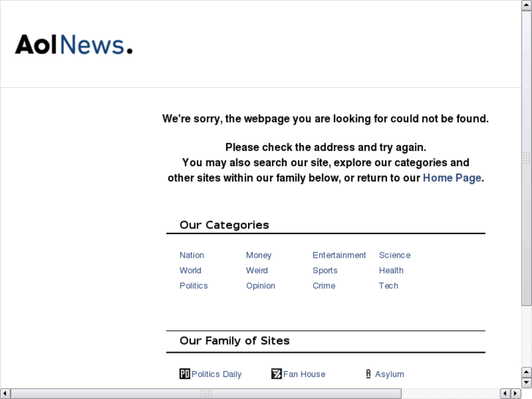The height and width of the screenshot is (399, 532).
Task: Click the vertical scrollbar up arrow
Action: click(527, 5)
